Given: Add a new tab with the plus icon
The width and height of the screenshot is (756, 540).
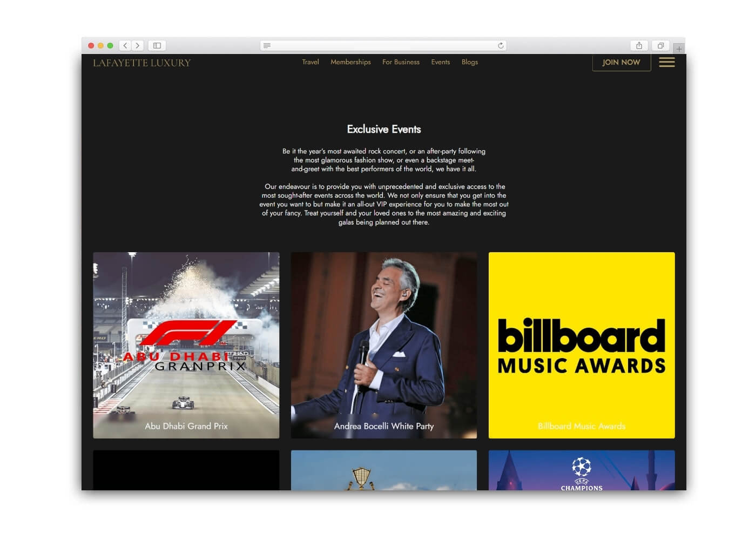Looking at the screenshot, I should pos(679,49).
